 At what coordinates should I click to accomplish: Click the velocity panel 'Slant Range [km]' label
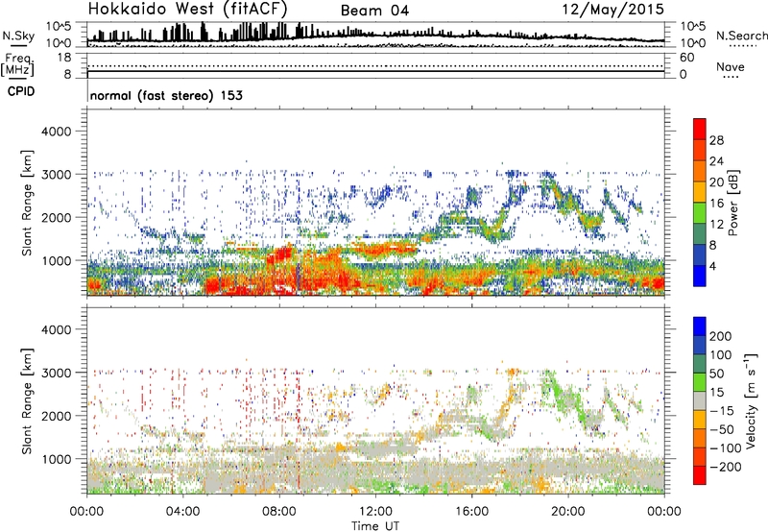[x=27, y=400]
